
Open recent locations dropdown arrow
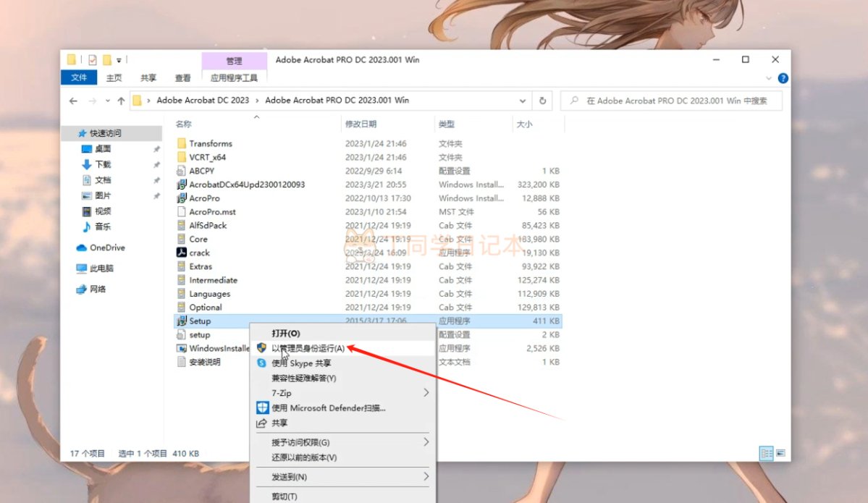point(107,101)
